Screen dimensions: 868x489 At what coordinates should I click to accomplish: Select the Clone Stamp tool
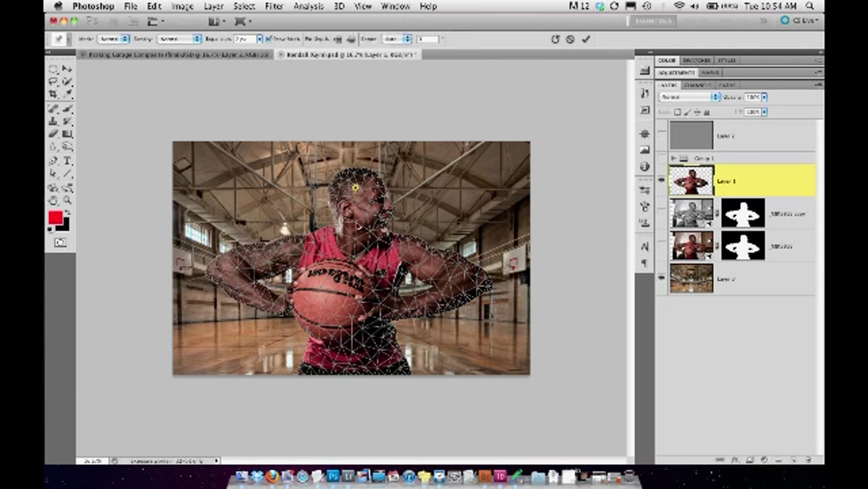tap(53, 121)
